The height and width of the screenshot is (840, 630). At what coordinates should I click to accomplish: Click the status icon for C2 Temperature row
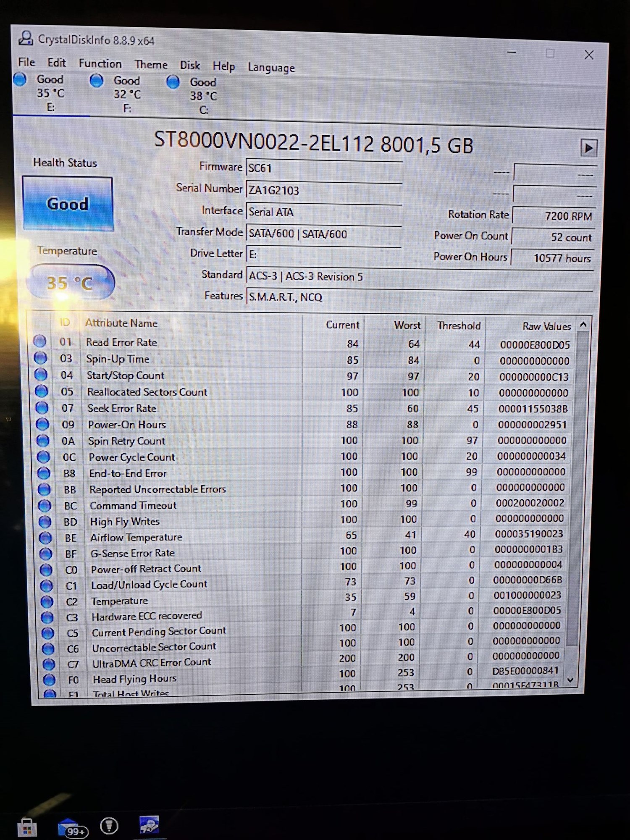47,602
